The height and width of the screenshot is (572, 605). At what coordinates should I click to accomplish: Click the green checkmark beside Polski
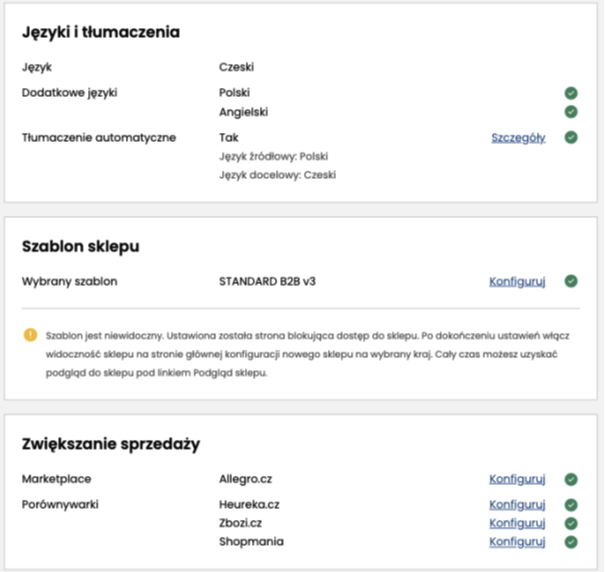click(x=571, y=93)
